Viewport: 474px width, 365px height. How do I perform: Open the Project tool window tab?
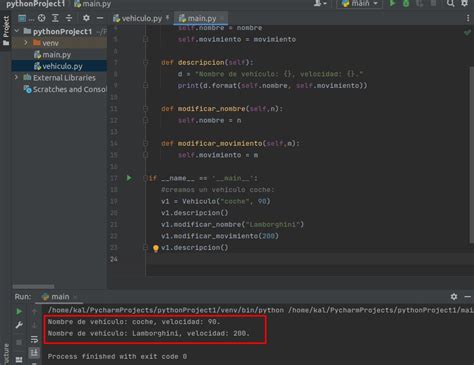[6, 31]
